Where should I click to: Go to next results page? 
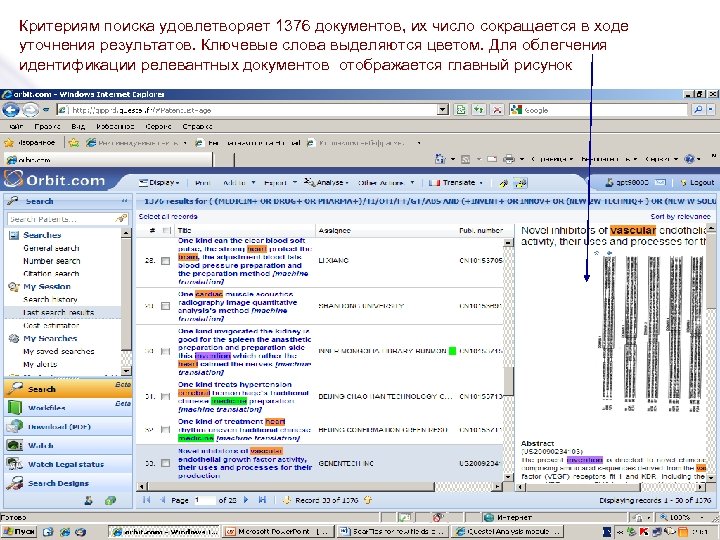pos(246,500)
